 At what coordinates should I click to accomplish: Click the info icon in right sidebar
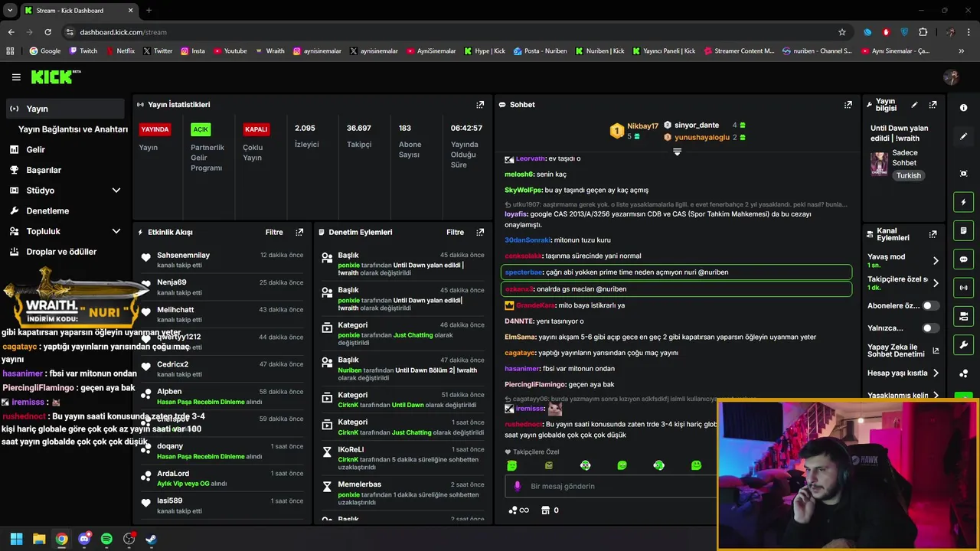pyautogui.click(x=963, y=108)
